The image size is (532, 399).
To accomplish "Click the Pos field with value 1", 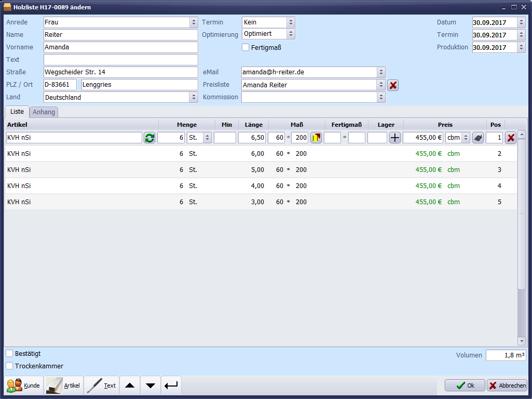I will (x=494, y=138).
